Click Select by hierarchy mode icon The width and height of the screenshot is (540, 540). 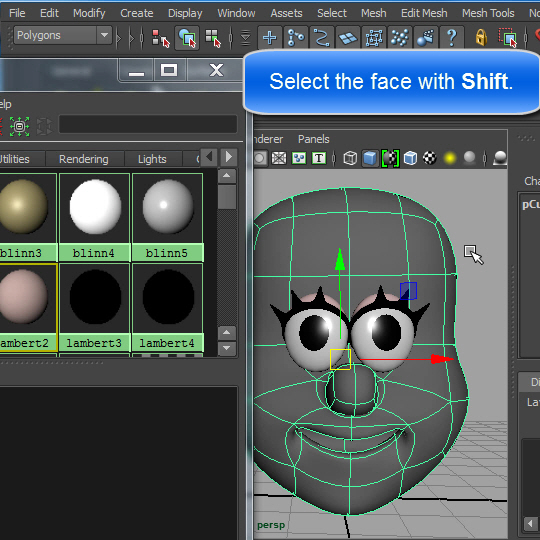[x=161, y=38]
